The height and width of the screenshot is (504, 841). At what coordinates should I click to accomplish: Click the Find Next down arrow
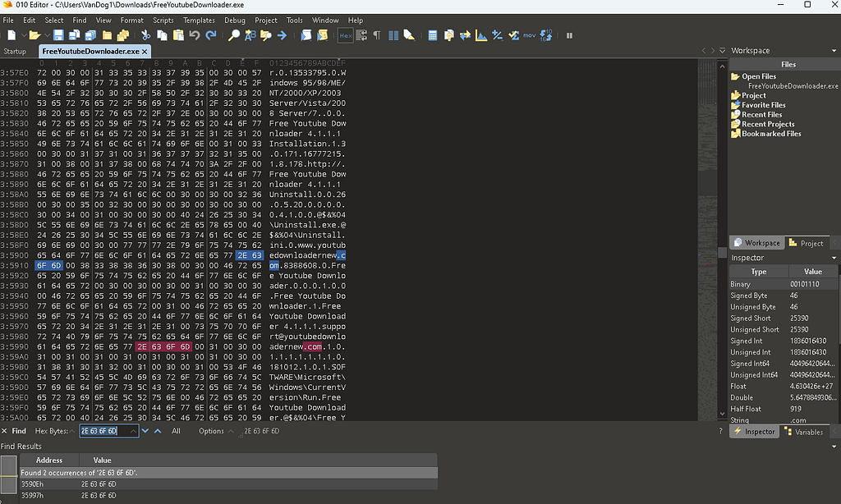coord(145,431)
